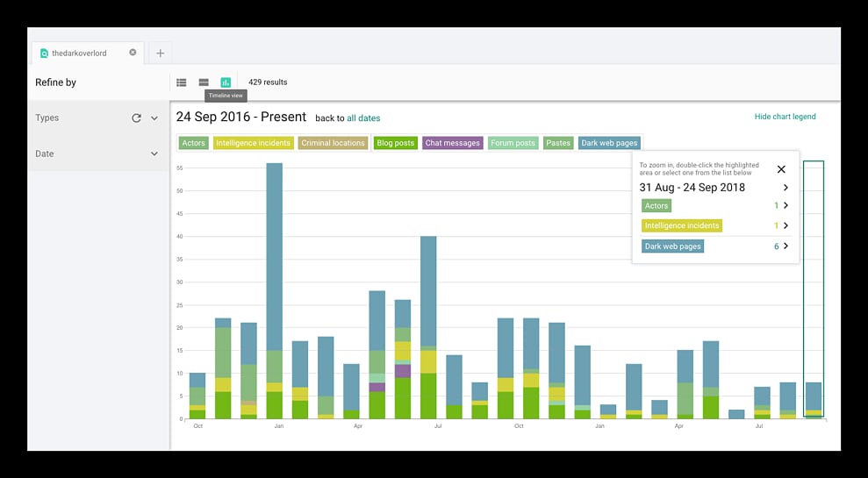This screenshot has height=478, width=868.
Task: Toggle the Chat messages legend filter
Action: pos(452,143)
